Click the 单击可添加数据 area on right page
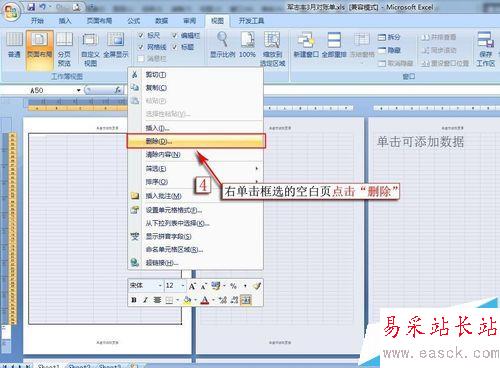Screen dimensions: 500x368 [x=420, y=142]
